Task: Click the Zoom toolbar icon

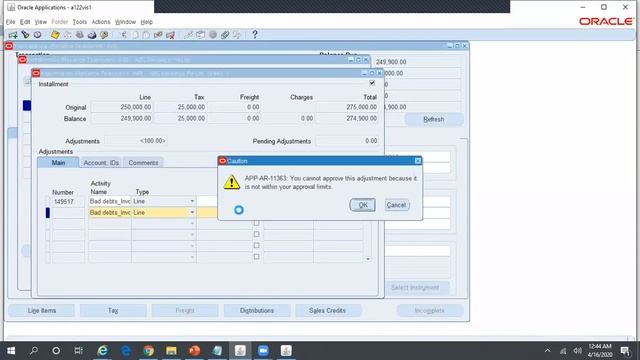Action: click(200, 35)
